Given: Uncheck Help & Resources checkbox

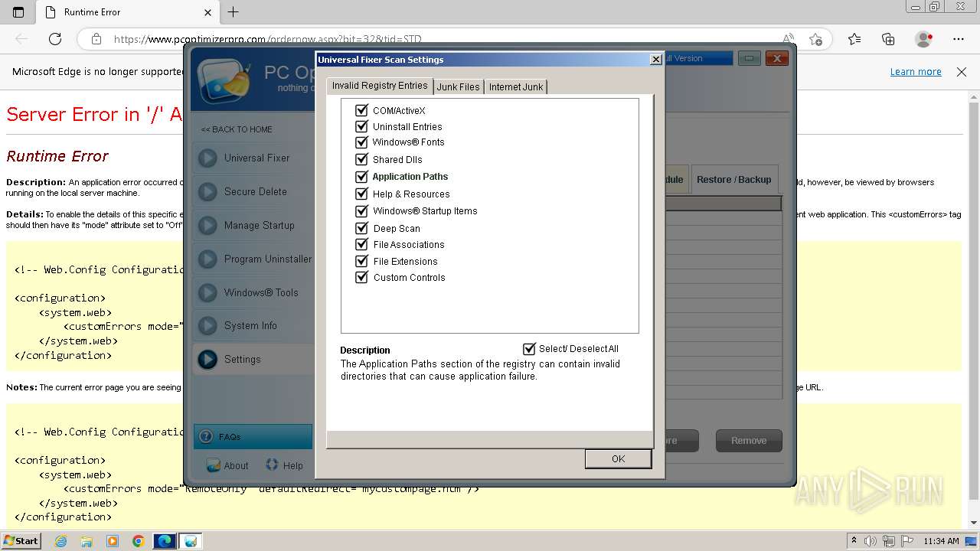Looking at the screenshot, I should [362, 194].
